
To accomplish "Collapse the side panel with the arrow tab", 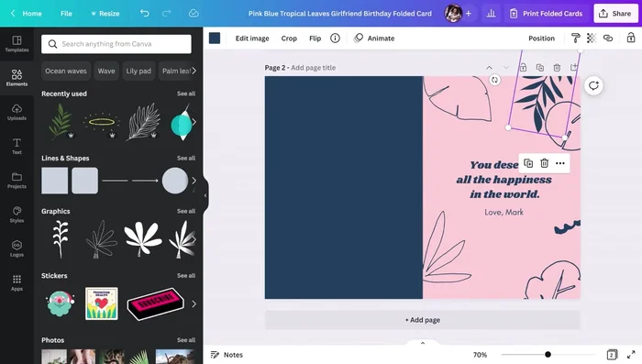I will click(205, 195).
